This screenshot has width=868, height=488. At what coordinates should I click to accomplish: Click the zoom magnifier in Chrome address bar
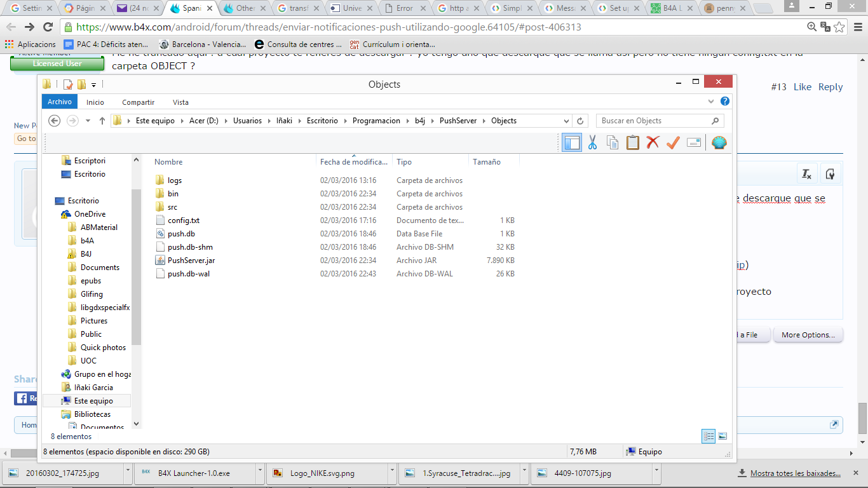[x=812, y=27]
